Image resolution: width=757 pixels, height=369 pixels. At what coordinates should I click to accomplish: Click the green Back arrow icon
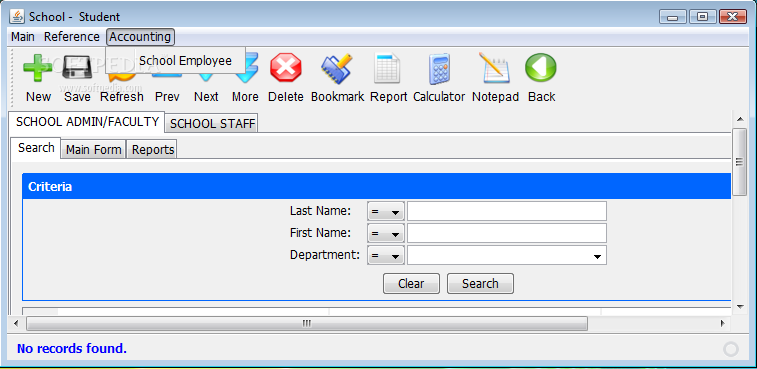[x=541, y=68]
